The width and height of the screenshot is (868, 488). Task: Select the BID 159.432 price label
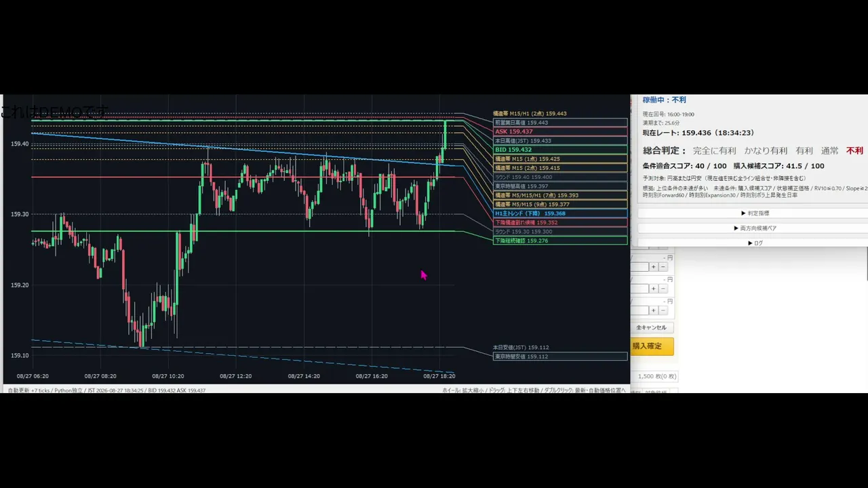pos(560,150)
